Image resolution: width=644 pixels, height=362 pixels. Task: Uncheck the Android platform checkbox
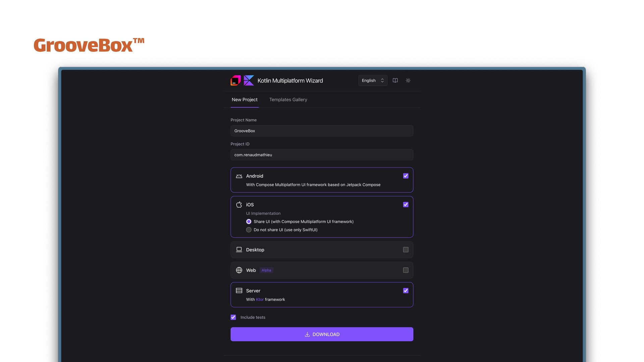tap(406, 176)
